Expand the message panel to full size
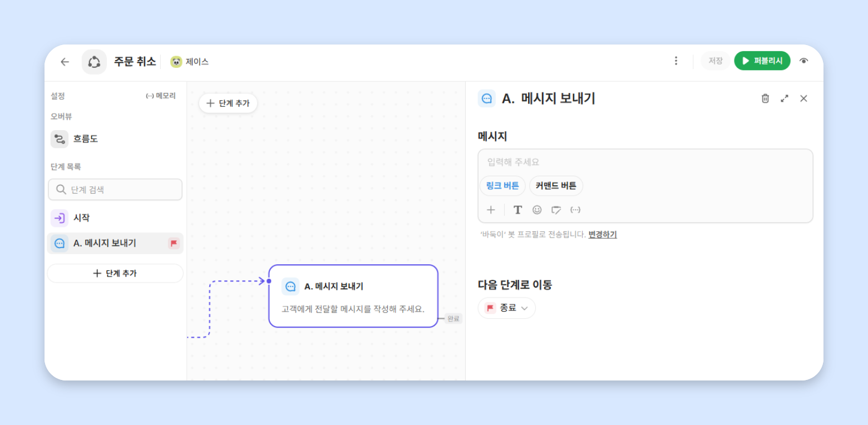 pos(785,98)
